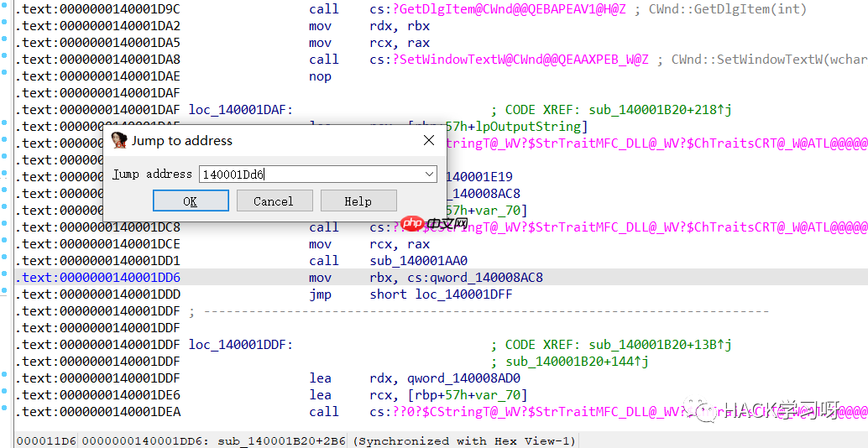Select highlighted address .text:0000000140001DD6
The width and height of the screenshot is (868, 448).
click(x=97, y=277)
